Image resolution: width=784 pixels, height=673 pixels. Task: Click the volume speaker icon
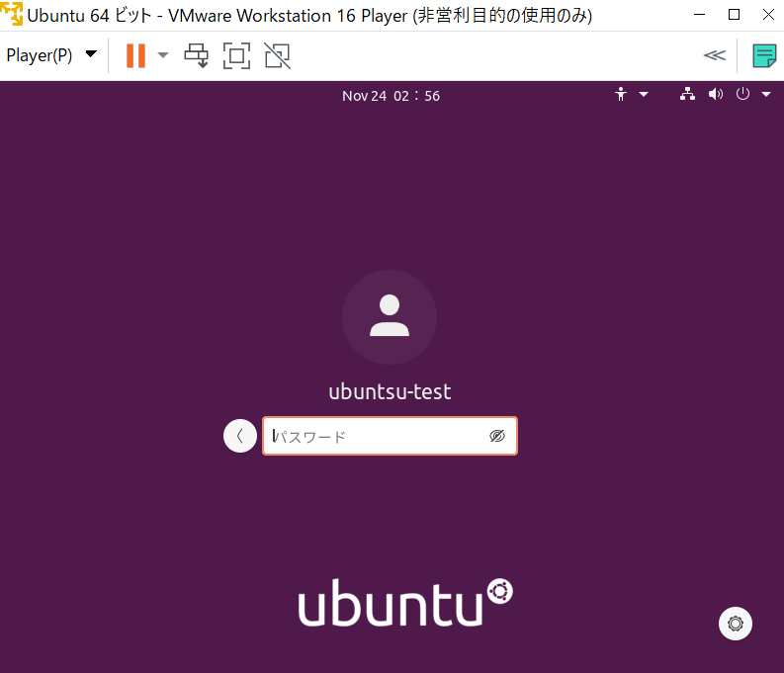(716, 94)
